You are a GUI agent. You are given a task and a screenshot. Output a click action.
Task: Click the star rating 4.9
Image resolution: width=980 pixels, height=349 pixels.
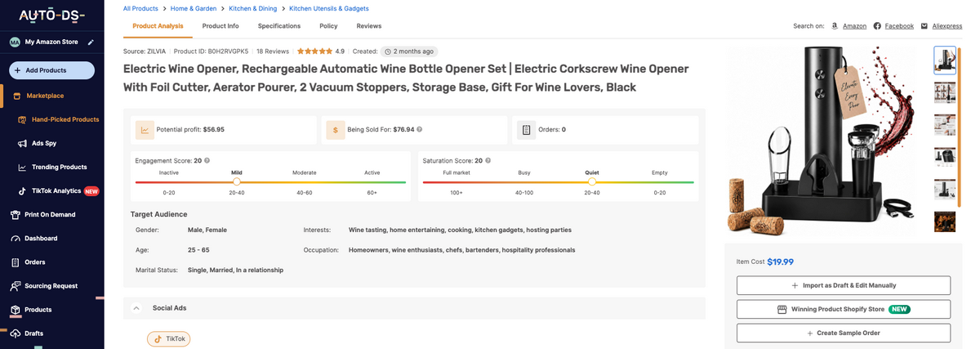320,51
